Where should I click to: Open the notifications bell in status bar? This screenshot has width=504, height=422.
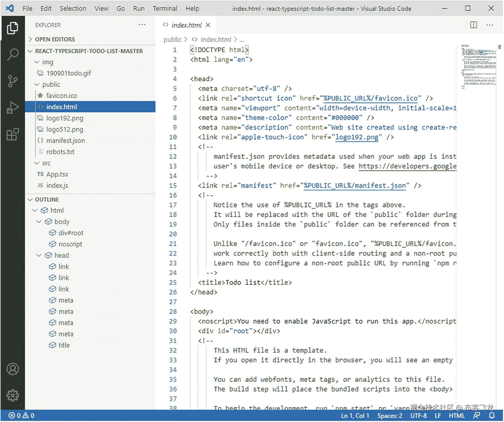coord(492,416)
